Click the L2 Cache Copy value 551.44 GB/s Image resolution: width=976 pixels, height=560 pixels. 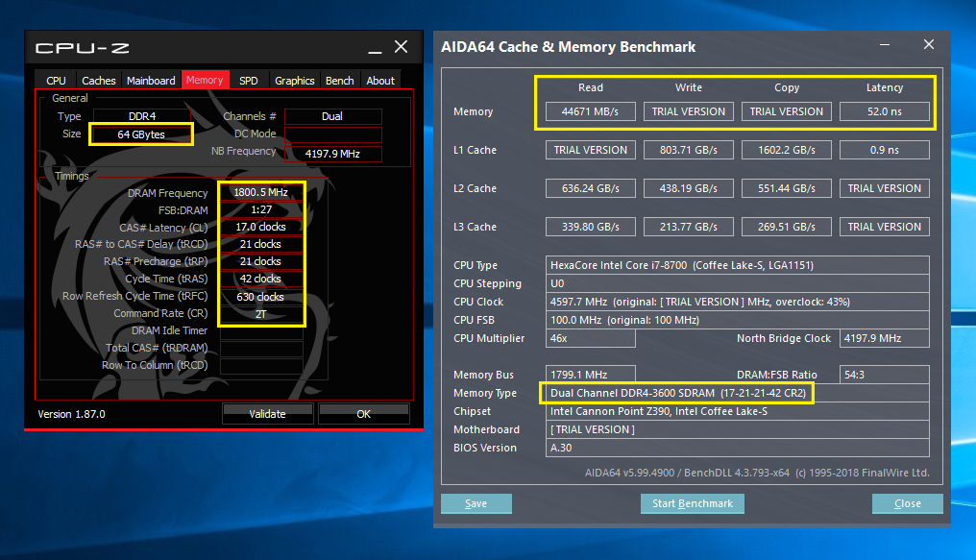(786, 188)
